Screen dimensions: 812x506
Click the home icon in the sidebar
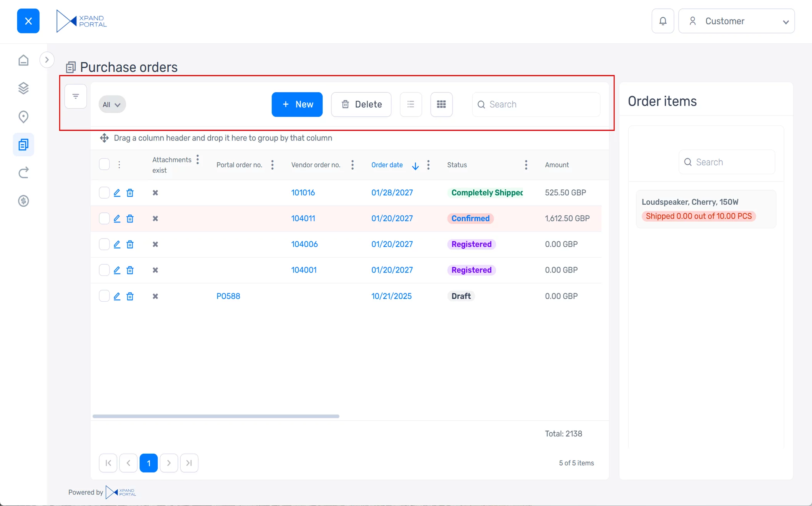coord(23,60)
